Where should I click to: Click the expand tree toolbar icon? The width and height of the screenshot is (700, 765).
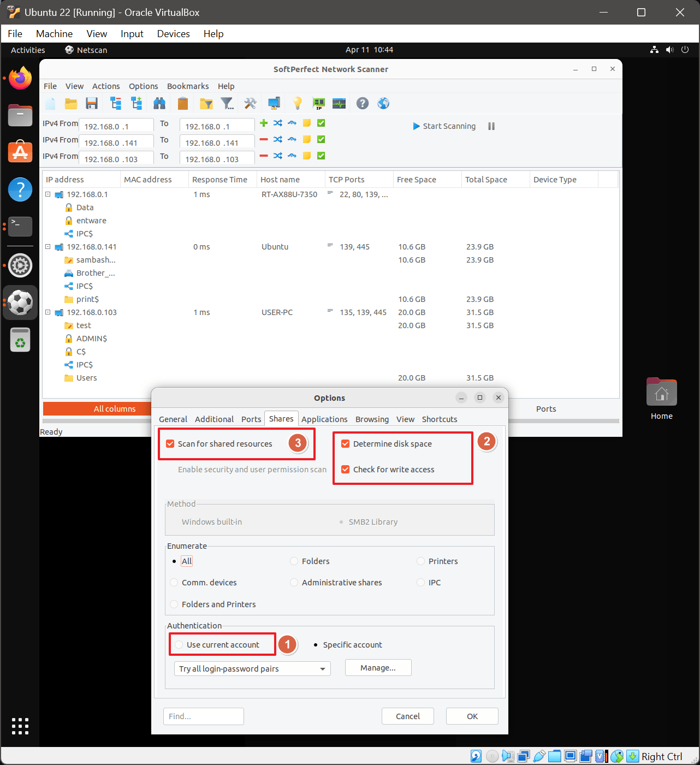pos(137,103)
